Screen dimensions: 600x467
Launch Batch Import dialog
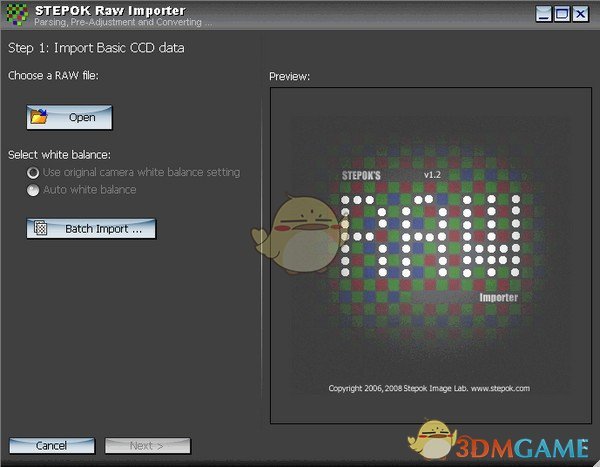point(91,229)
